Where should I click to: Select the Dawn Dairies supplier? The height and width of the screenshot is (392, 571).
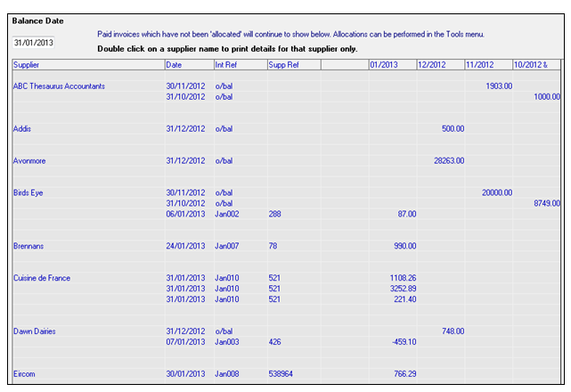pos(34,331)
